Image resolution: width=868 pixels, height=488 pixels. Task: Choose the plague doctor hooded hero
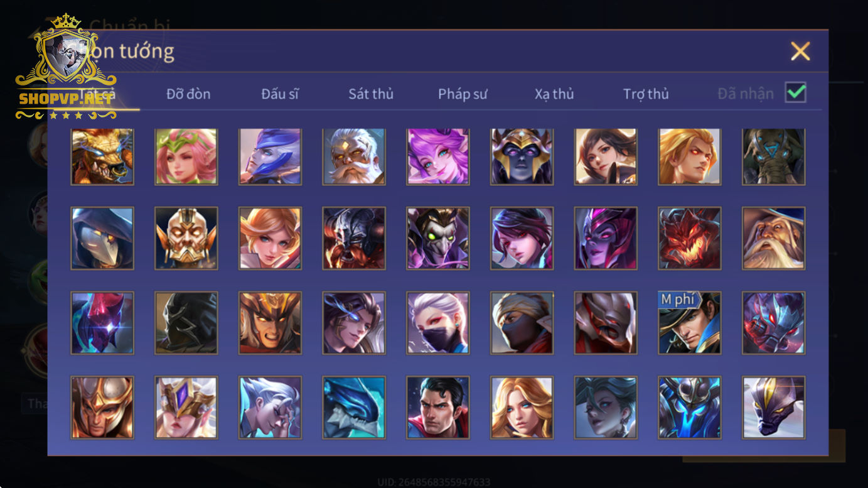(x=102, y=239)
